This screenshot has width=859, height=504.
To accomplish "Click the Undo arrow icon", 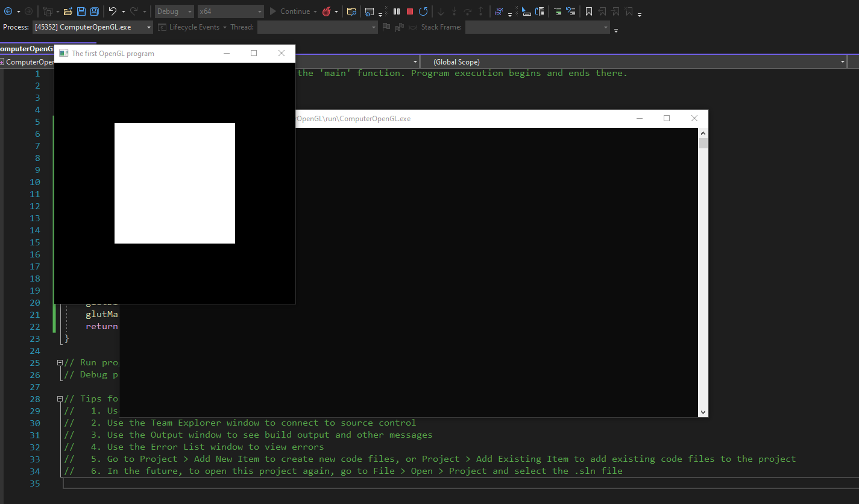I will (113, 11).
